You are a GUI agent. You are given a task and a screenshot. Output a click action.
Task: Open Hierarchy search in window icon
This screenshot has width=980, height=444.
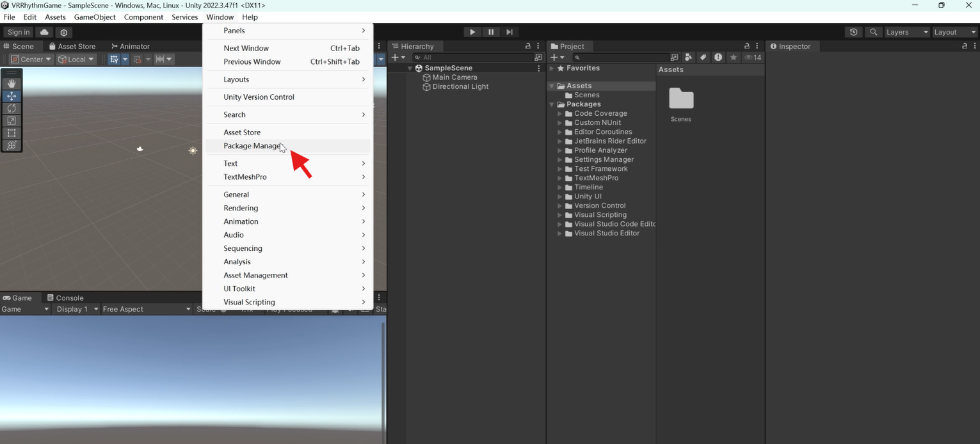pos(538,58)
